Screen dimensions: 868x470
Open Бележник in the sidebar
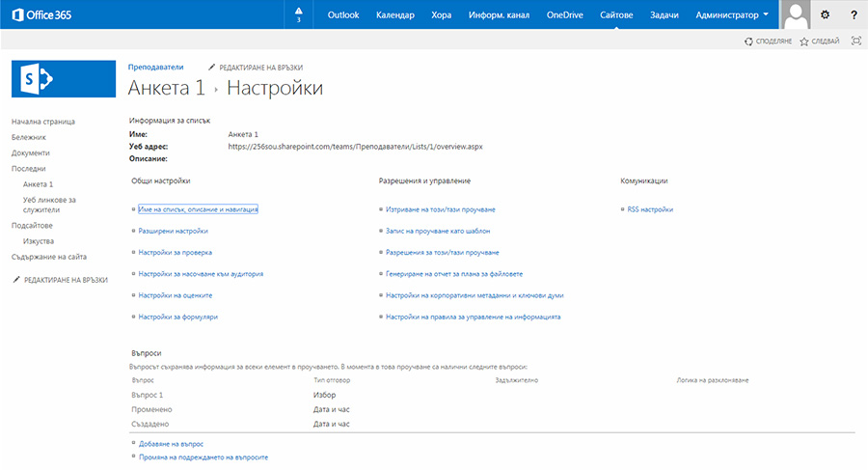[29, 137]
